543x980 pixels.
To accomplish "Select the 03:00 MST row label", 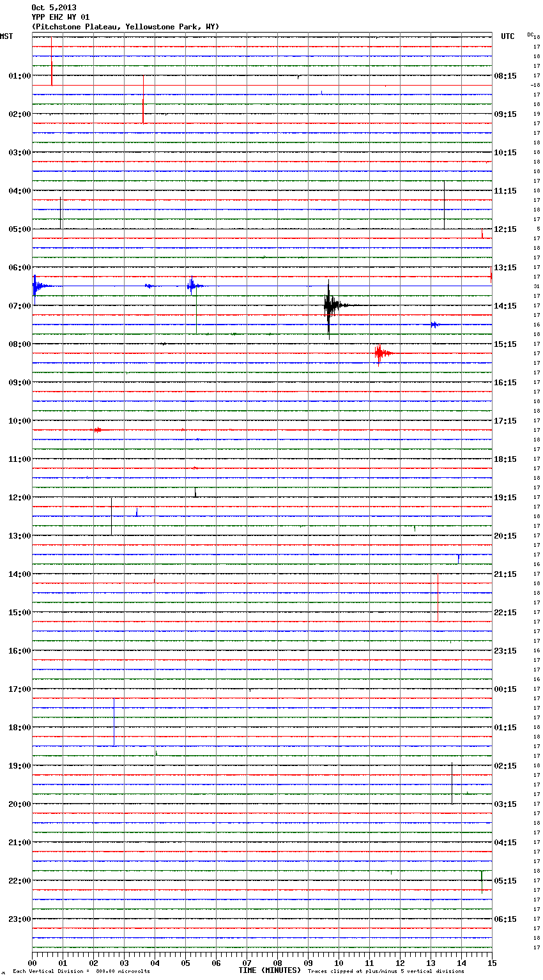I will coord(20,153).
